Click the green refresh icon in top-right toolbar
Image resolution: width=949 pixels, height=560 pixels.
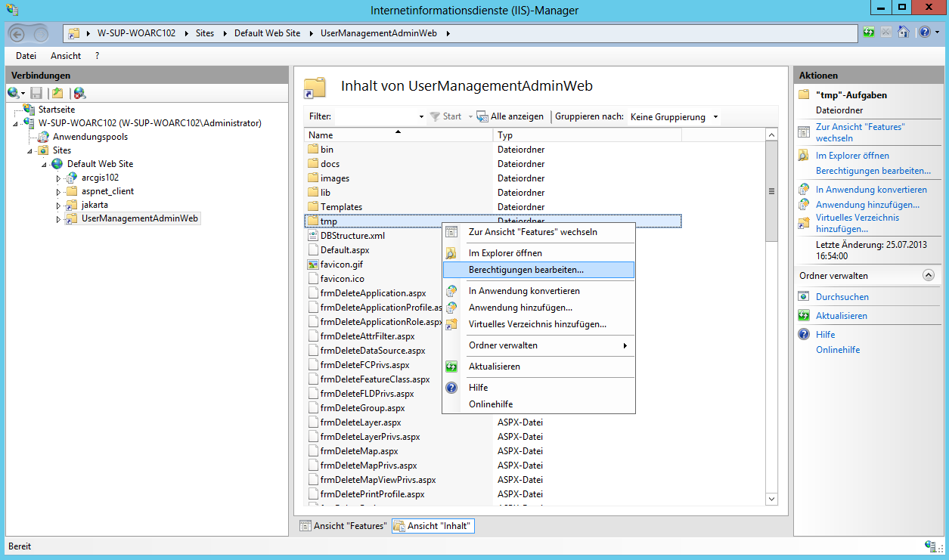870,32
